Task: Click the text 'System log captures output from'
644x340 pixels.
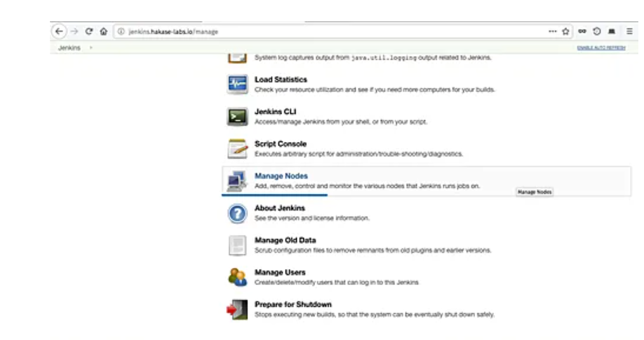Action: pyautogui.click(x=302, y=58)
